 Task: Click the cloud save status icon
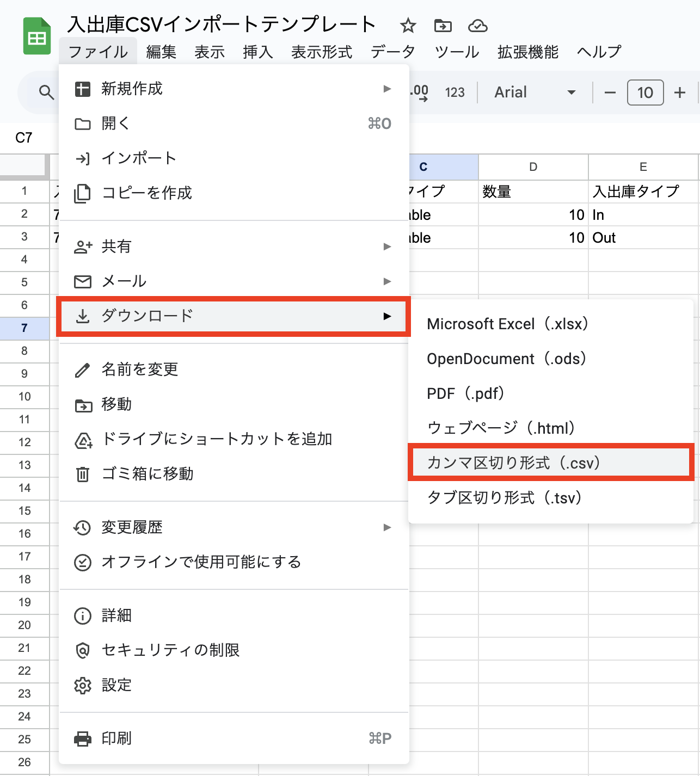[477, 26]
